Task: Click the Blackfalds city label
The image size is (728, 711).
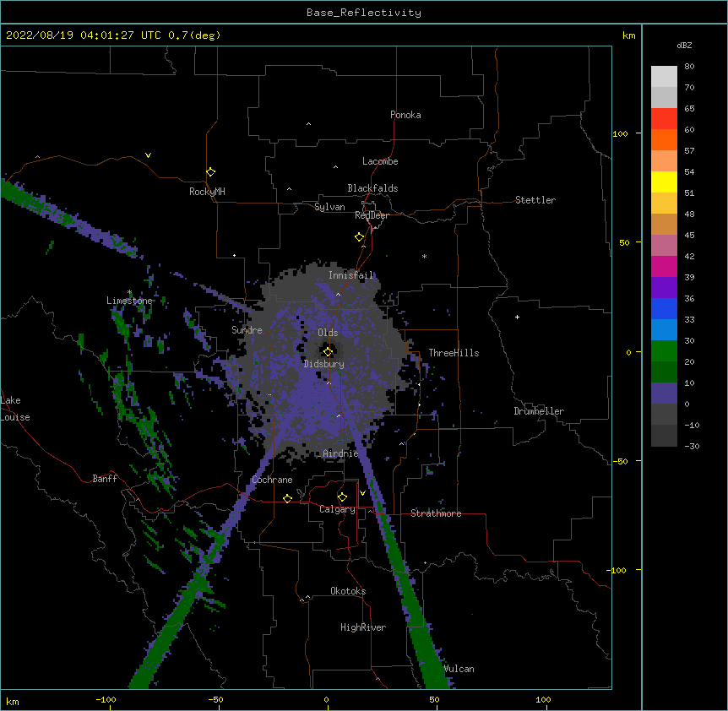Action: [372, 188]
